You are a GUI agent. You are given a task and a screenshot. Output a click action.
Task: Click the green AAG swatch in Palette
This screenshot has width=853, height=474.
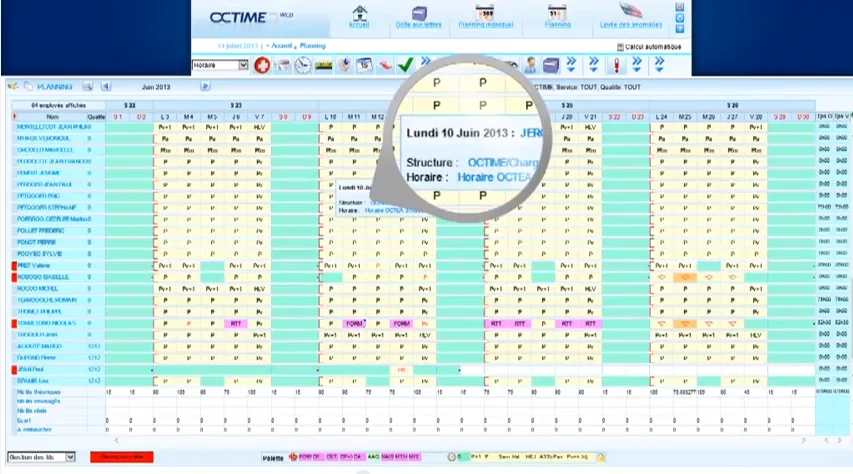click(373, 457)
